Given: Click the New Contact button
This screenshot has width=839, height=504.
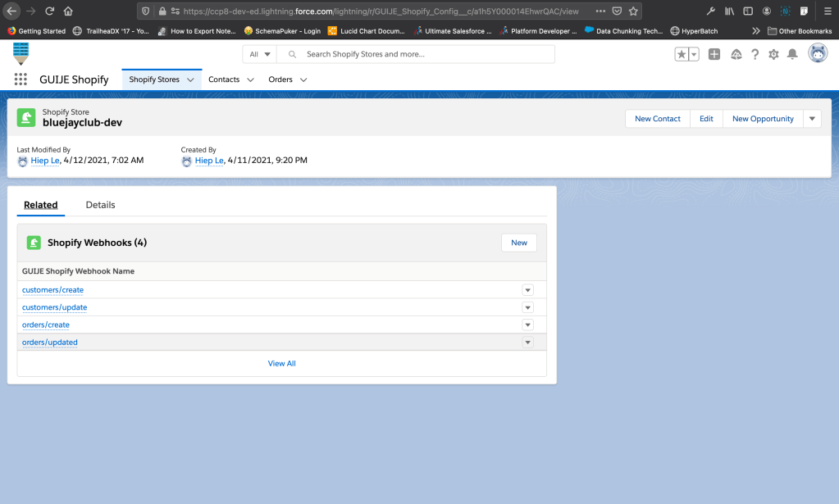Looking at the screenshot, I should [x=657, y=119].
